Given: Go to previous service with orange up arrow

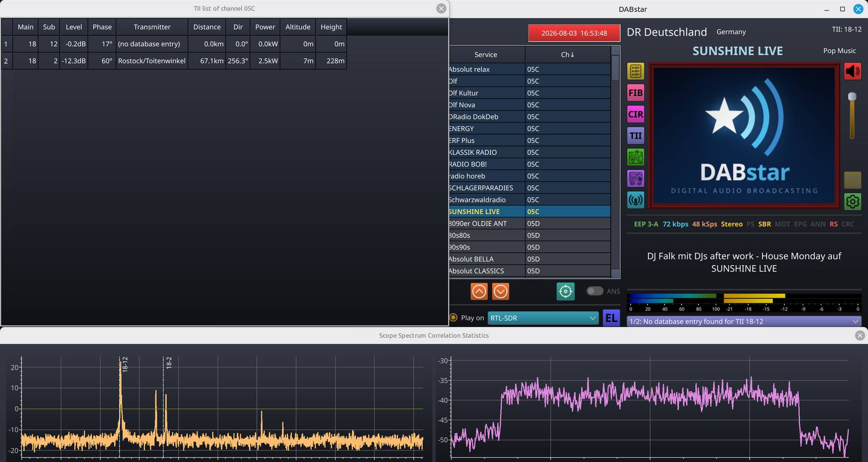Looking at the screenshot, I should [479, 291].
